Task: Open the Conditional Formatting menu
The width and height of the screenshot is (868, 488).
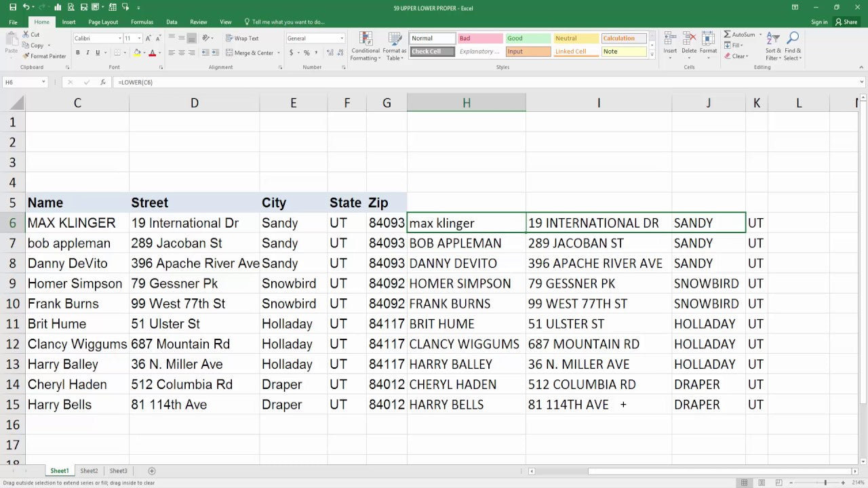Action: [365, 45]
